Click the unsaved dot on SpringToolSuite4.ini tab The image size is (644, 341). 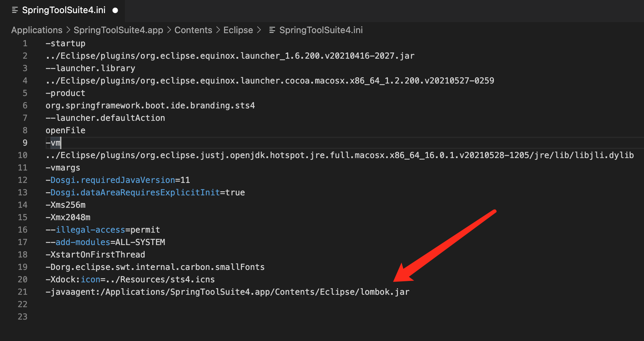[x=115, y=10]
